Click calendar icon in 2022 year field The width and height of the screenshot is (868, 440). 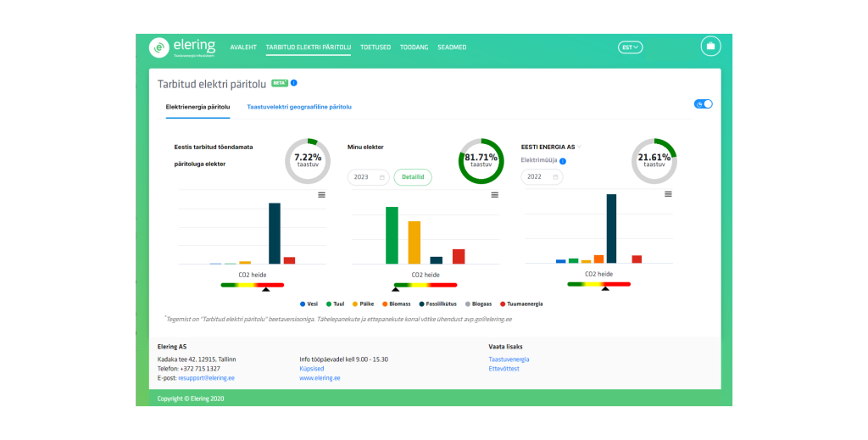click(x=555, y=177)
